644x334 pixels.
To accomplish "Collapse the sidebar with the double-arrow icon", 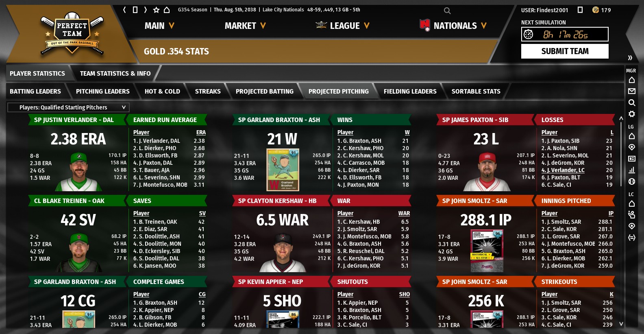I will point(630,58).
